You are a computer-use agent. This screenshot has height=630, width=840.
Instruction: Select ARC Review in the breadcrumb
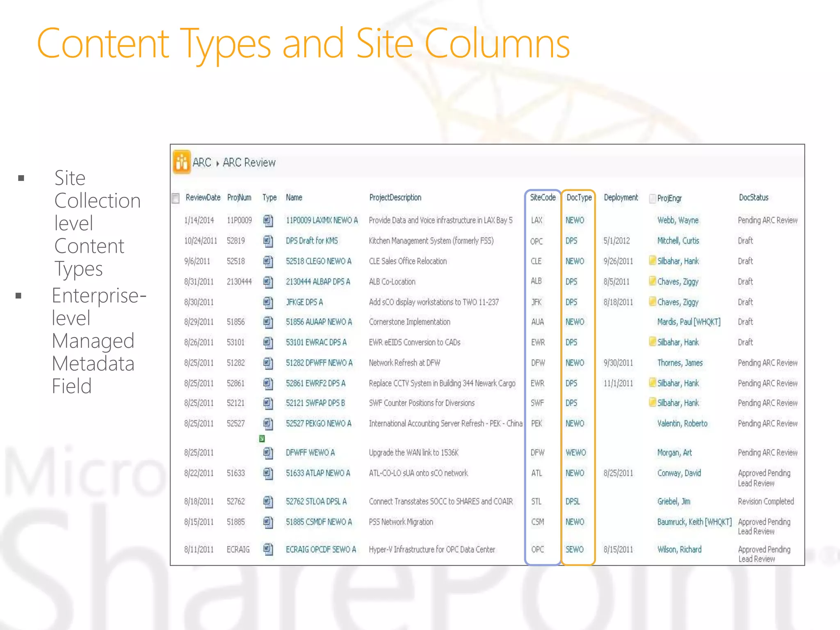249,163
